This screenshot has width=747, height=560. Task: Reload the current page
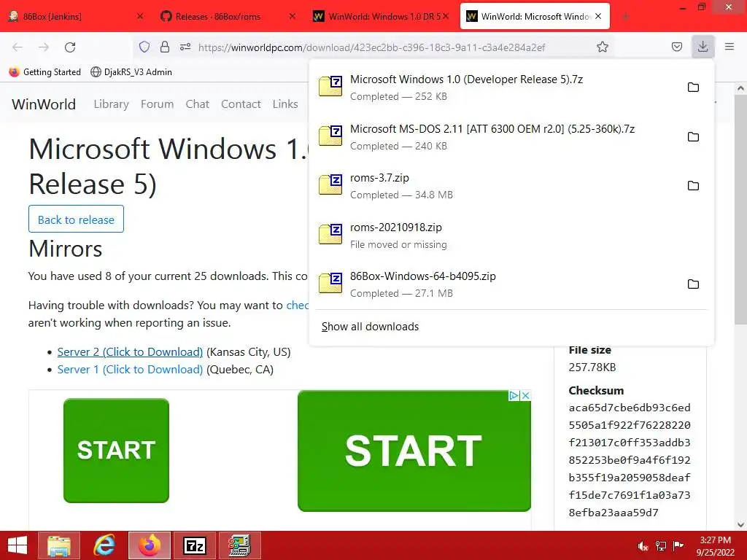coord(70,47)
